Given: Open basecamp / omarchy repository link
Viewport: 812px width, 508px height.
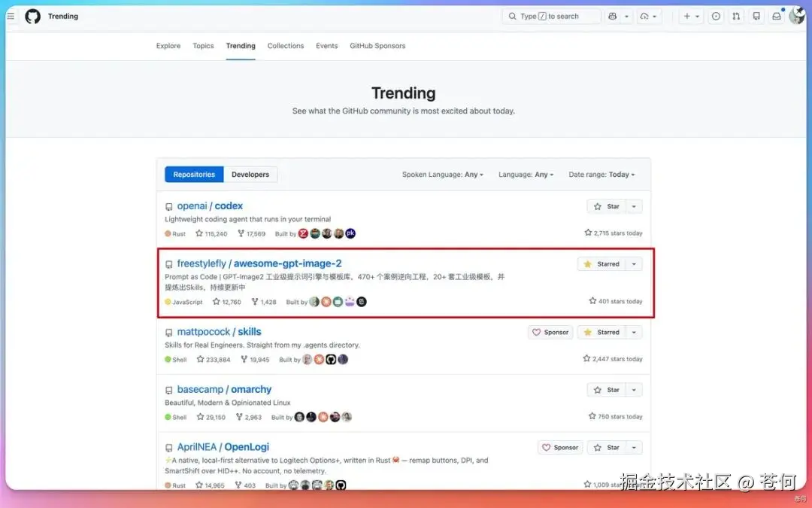Looking at the screenshot, I should click(x=224, y=389).
